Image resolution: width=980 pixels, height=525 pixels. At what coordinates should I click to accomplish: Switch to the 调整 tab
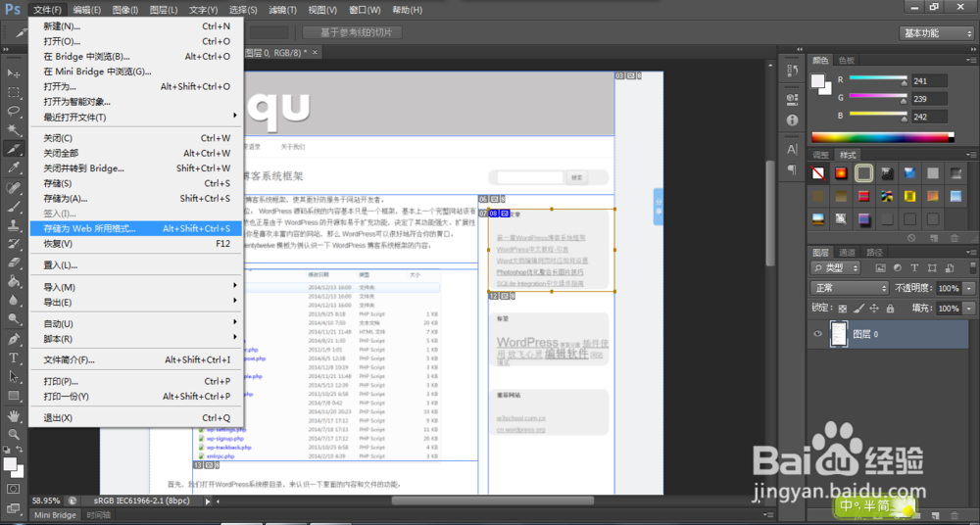tap(820, 155)
